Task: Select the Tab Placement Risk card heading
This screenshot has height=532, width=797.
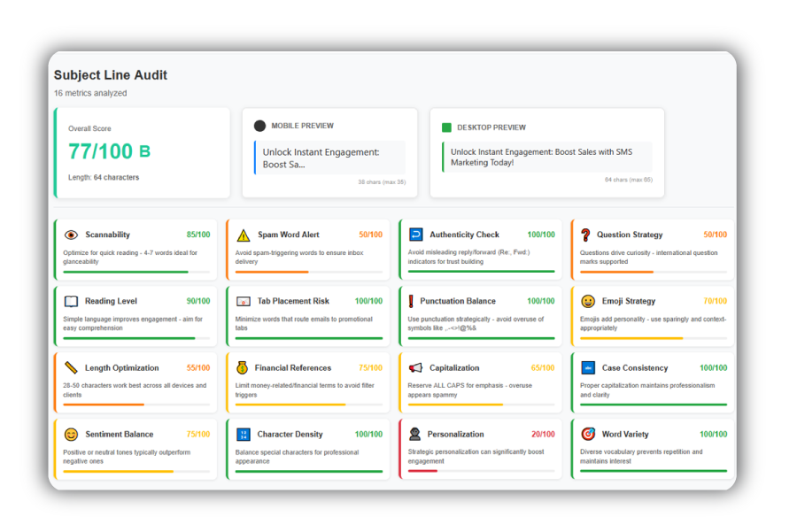Action: [x=293, y=302]
